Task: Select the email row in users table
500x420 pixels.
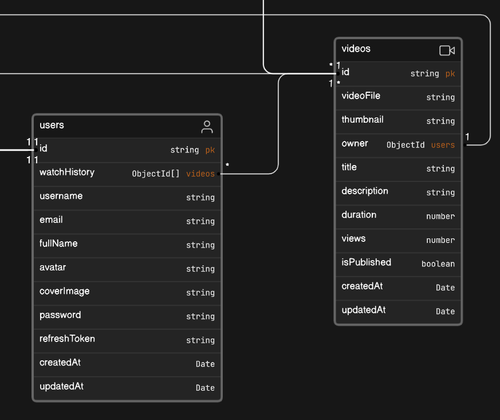Action: click(127, 221)
